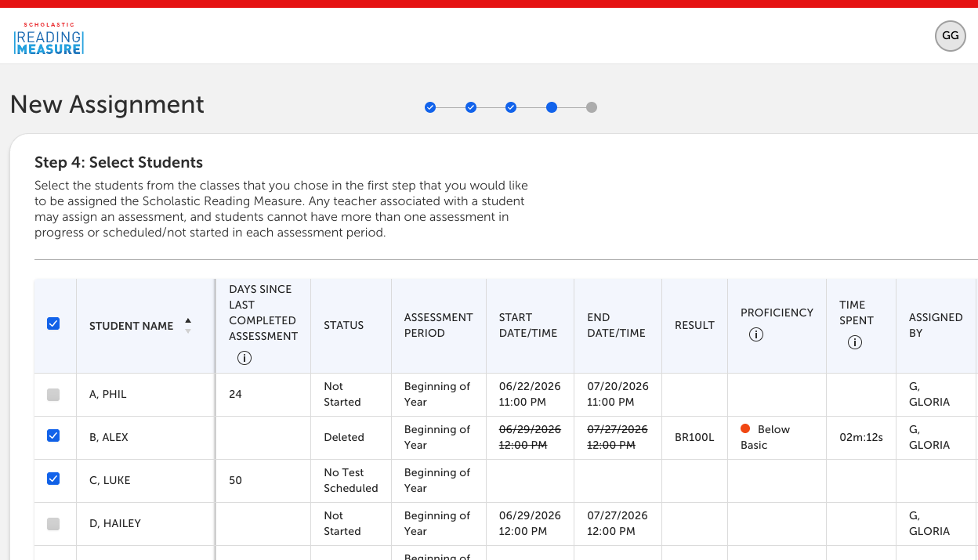Show info for Days Since Last Completed Assessment
Screen dimensions: 978x560
tap(244, 358)
